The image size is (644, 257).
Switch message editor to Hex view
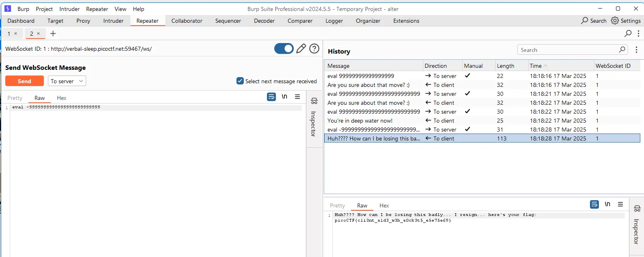[x=62, y=98]
